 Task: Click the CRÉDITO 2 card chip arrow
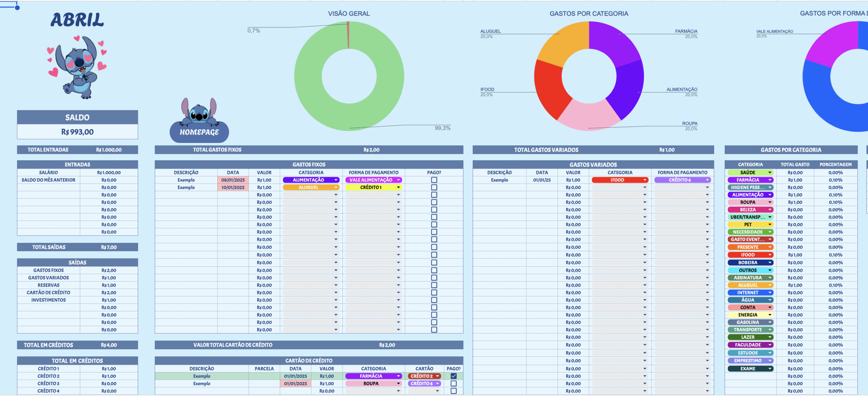click(x=437, y=376)
